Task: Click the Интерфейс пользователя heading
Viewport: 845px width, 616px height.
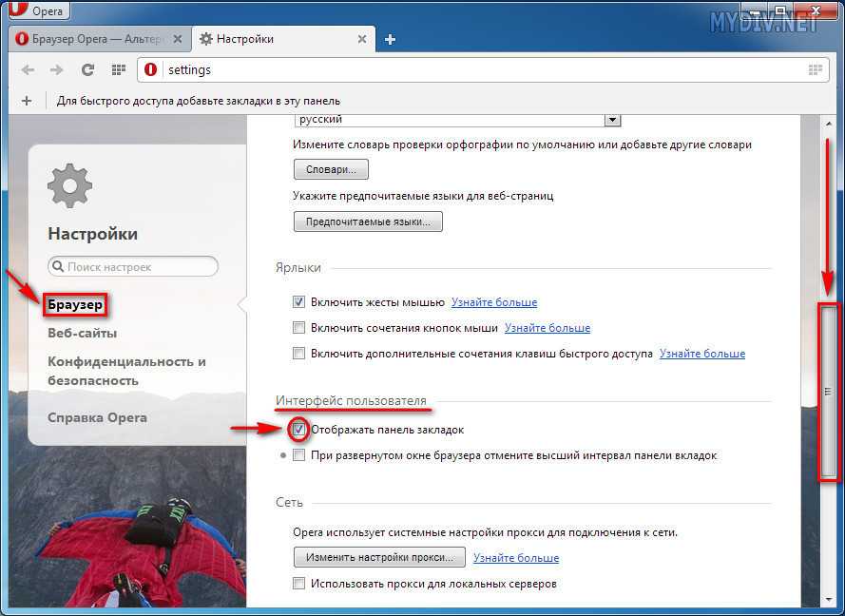Action: pos(351,400)
